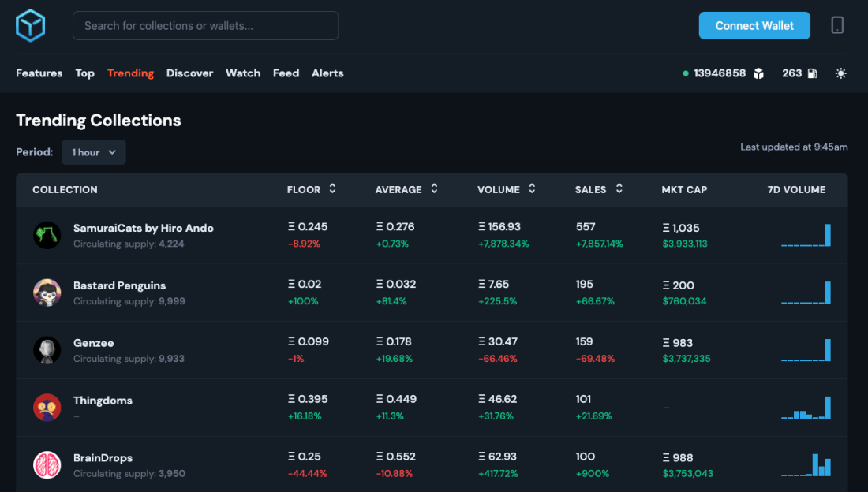Click the Bastard Penguins avatar

pos(47,293)
